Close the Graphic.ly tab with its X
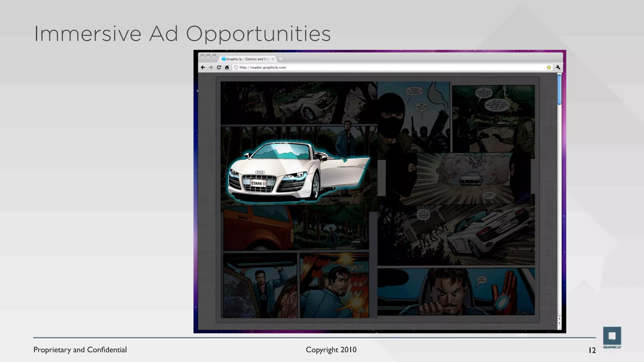The width and height of the screenshot is (644, 362). pyautogui.click(x=273, y=59)
